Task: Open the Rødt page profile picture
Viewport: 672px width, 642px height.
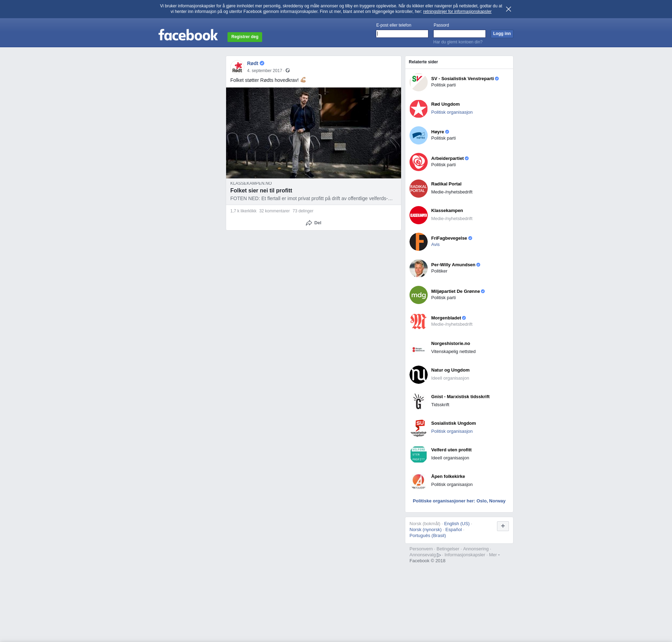Action: pyautogui.click(x=237, y=67)
